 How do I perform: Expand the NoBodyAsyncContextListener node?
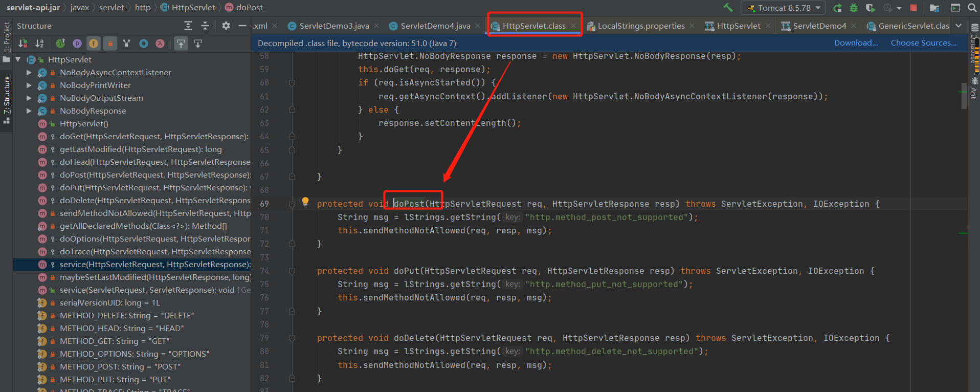tap(29, 73)
